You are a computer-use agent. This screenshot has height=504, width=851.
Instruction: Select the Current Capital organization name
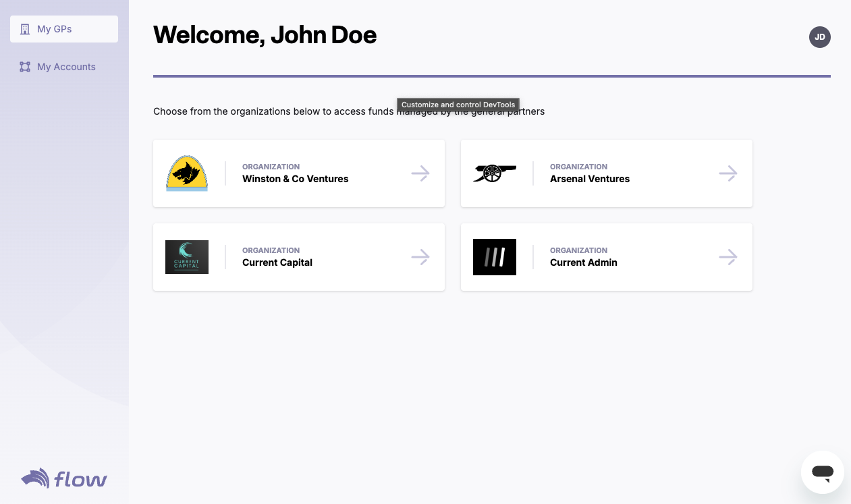[277, 262]
